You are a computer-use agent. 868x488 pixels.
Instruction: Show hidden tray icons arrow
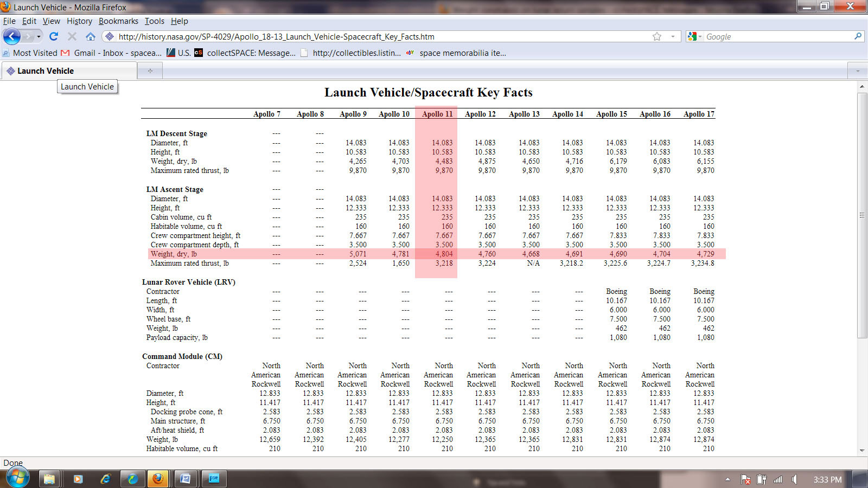click(x=727, y=479)
